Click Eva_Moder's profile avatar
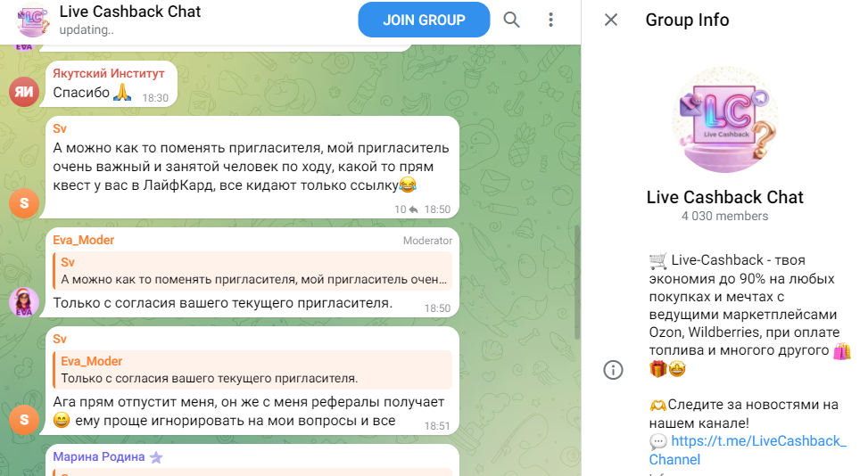This screenshot has height=476, width=868. (24, 301)
